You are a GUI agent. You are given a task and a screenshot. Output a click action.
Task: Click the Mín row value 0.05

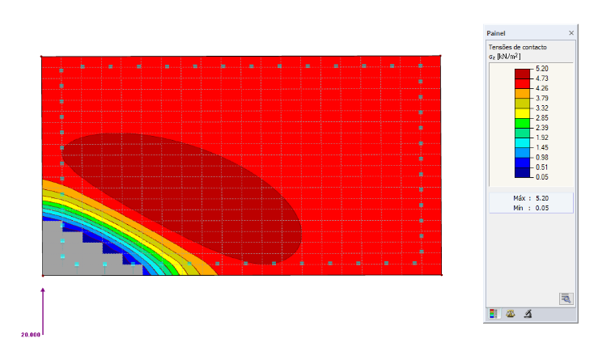pyautogui.click(x=542, y=208)
